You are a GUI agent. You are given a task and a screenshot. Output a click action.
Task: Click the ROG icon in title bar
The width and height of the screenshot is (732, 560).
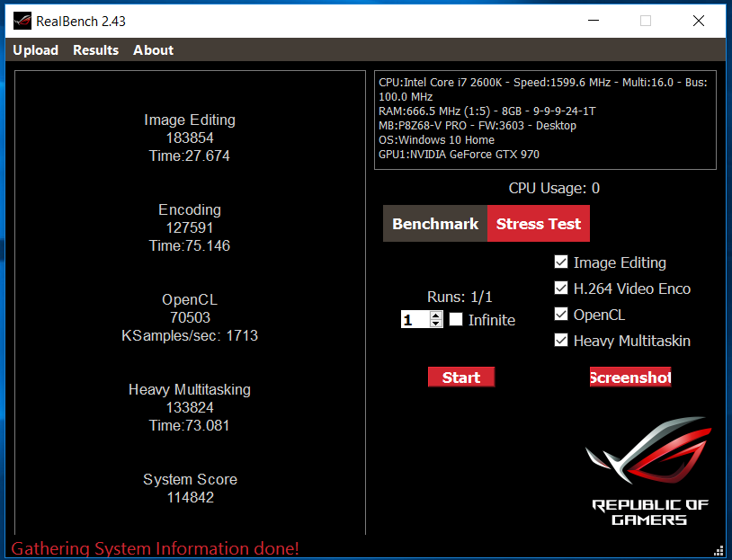click(x=21, y=21)
